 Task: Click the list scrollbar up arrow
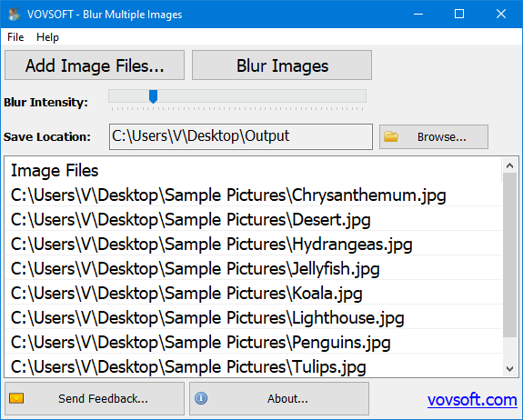pos(509,165)
